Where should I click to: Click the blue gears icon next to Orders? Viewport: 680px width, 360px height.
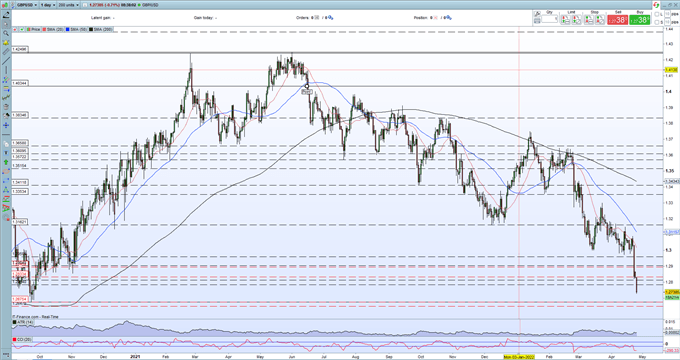coord(330,18)
